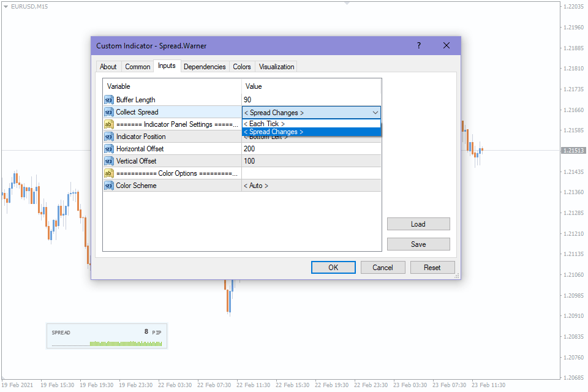The width and height of the screenshot is (588, 392).
Task: Open the Visualization tab
Action: click(x=276, y=66)
